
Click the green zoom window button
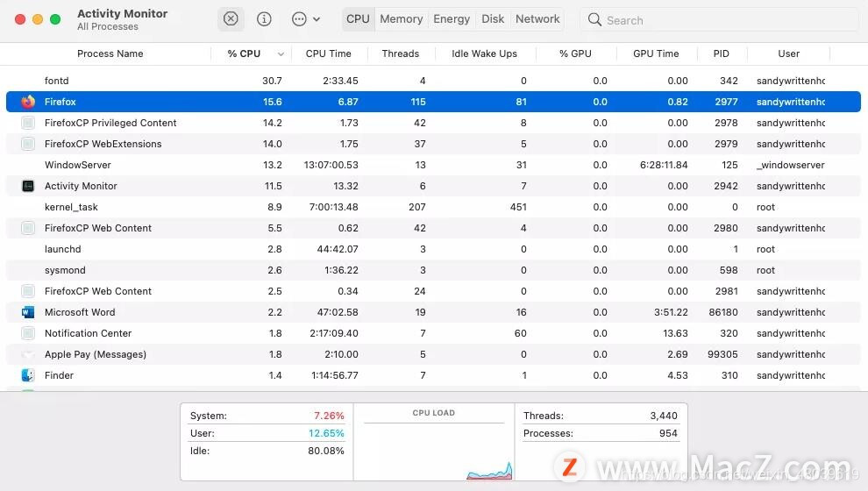(x=55, y=19)
